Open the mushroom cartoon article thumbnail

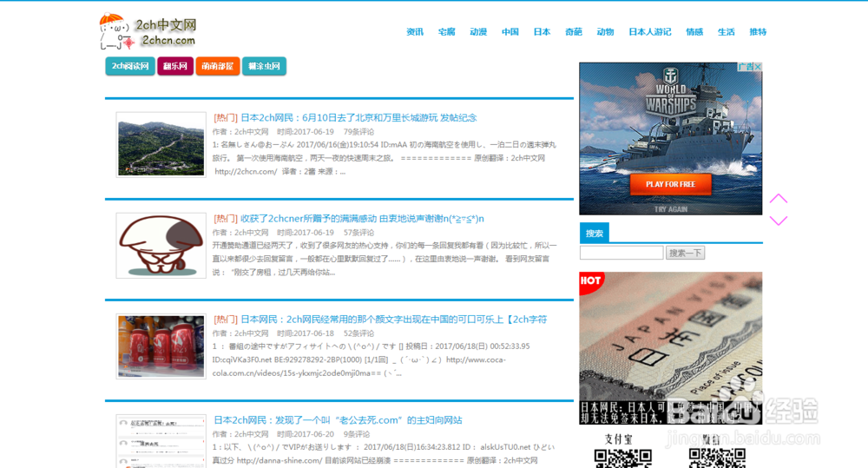pyautogui.click(x=161, y=246)
